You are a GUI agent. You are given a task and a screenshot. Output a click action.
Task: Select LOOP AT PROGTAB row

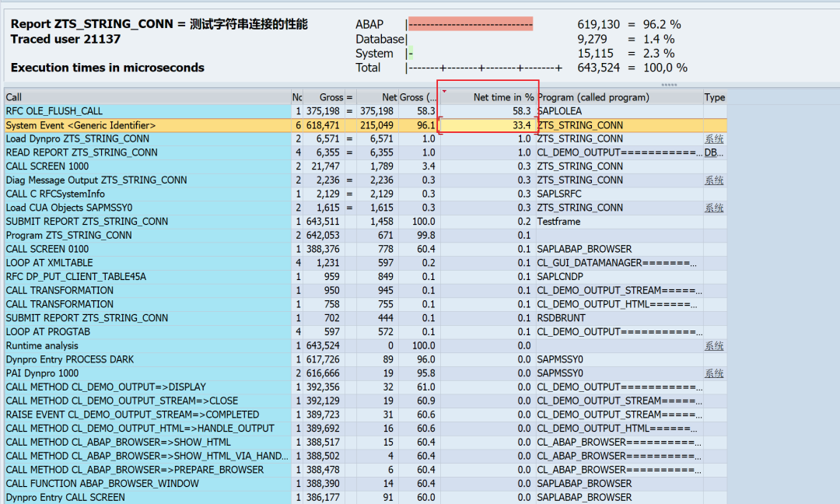coord(147,332)
